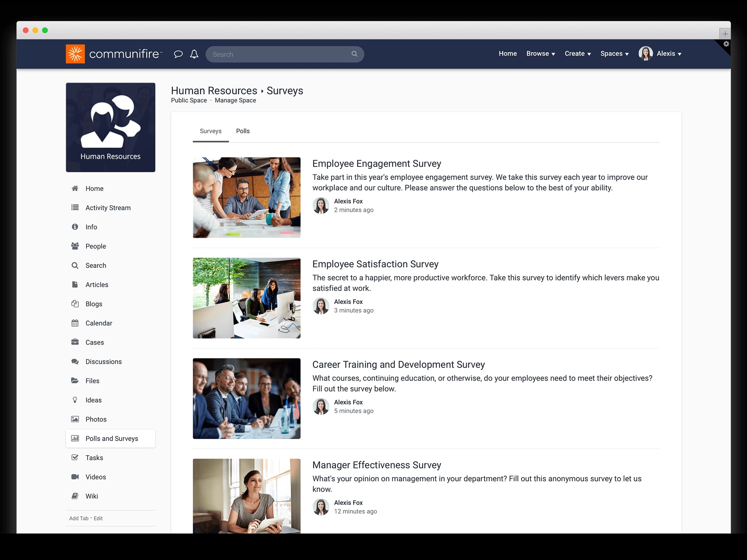Open the gear settings icon in the corner
The image size is (747, 560).
click(726, 44)
